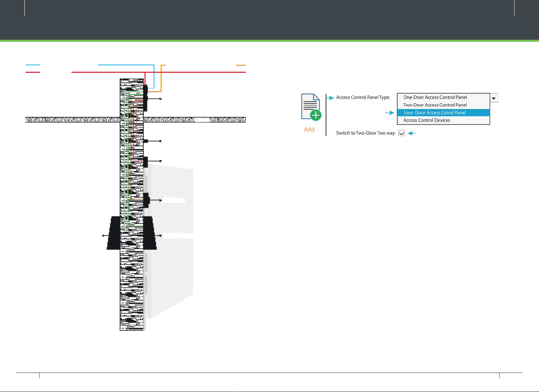Image resolution: width=539 pixels, height=392 pixels.
Task: Select One-Door Access Control Panel option
Action: coord(443,97)
